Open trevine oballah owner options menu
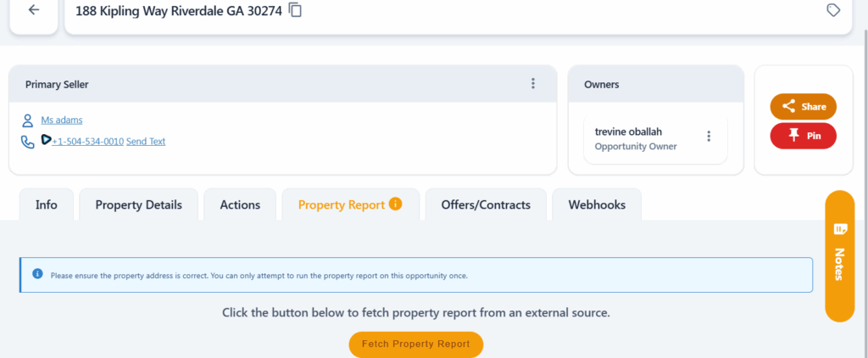Screen dimensions: 868x358 (709, 137)
